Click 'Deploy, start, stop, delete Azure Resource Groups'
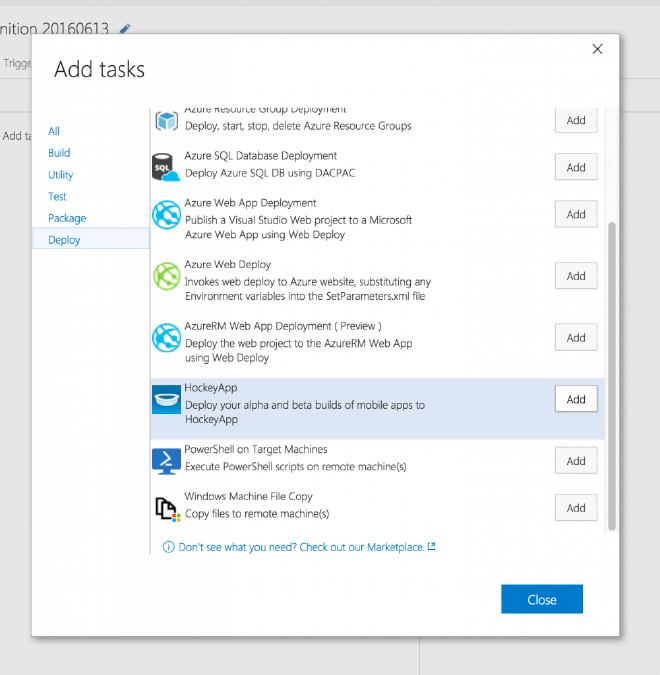This screenshot has height=675, width=660. pos(298,126)
